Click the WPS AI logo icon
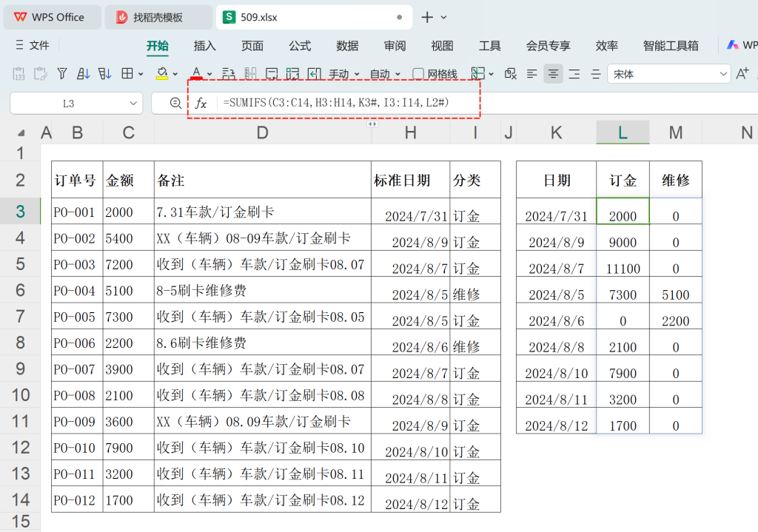 733,45
